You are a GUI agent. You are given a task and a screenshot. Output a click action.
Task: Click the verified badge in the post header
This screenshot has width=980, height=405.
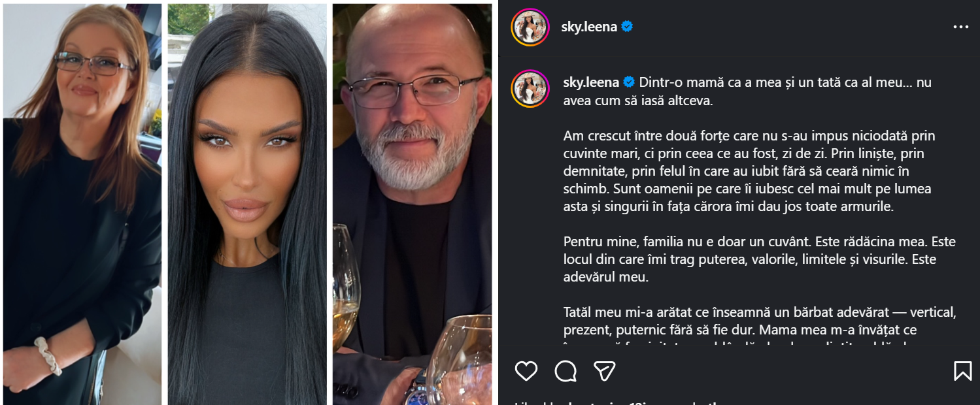(x=628, y=27)
